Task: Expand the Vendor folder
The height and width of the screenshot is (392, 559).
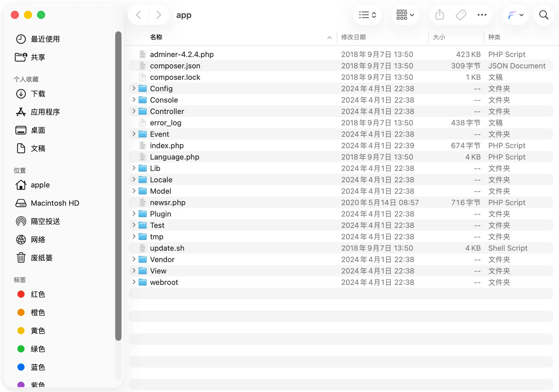Action: [x=134, y=259]
